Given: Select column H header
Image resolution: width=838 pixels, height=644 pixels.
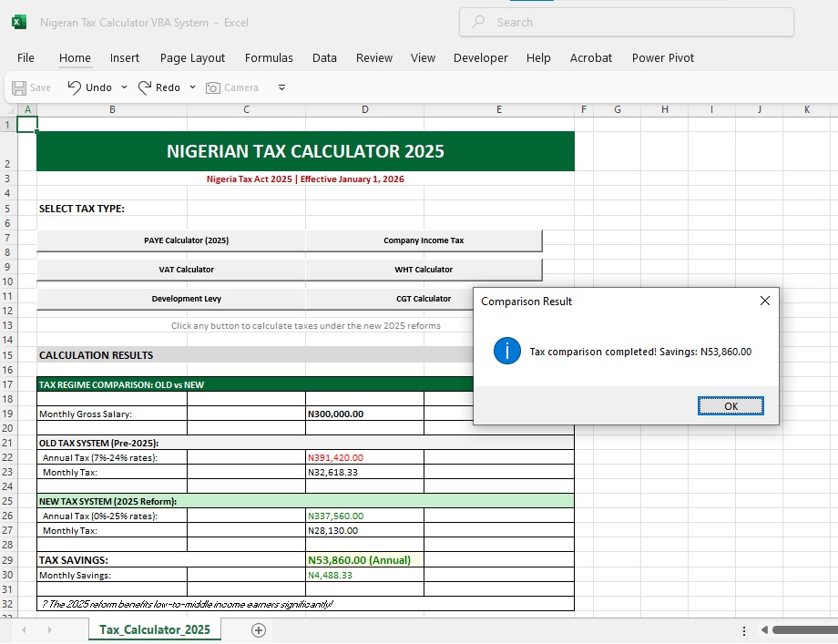Looking at the screenshot, I should pyautogui.click(x=665, y=109).
